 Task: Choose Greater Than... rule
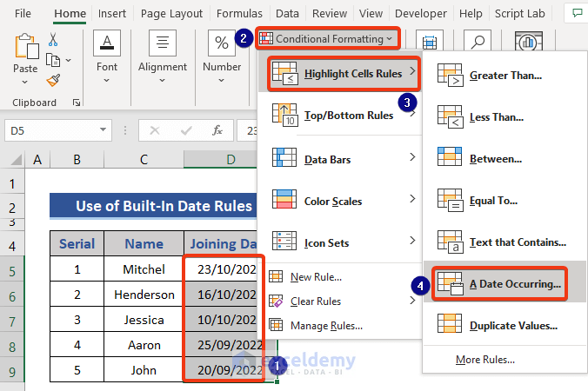504,76
